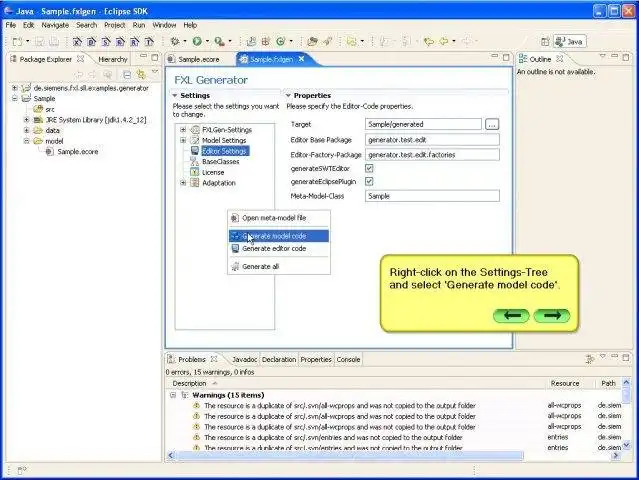Click the New wizard toolbar icon
The width and height of the screenshot is (639, 480).
point(17,42)
